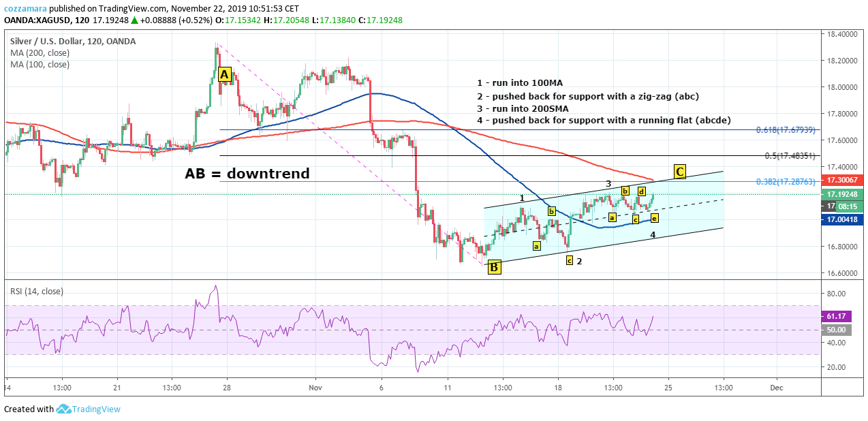Select the 0.382(17.28763) Fibonacci label
The height and width of the screenshot is (421, 868).
click(786, 182)
